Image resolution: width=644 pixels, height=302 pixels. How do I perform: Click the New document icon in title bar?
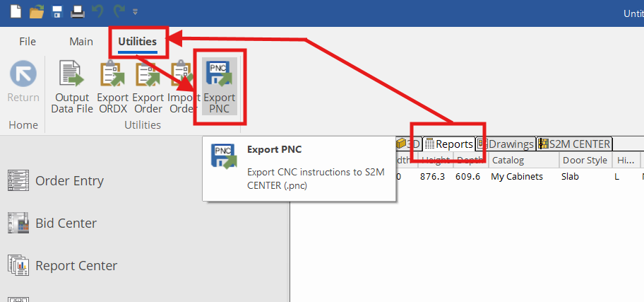16,12
